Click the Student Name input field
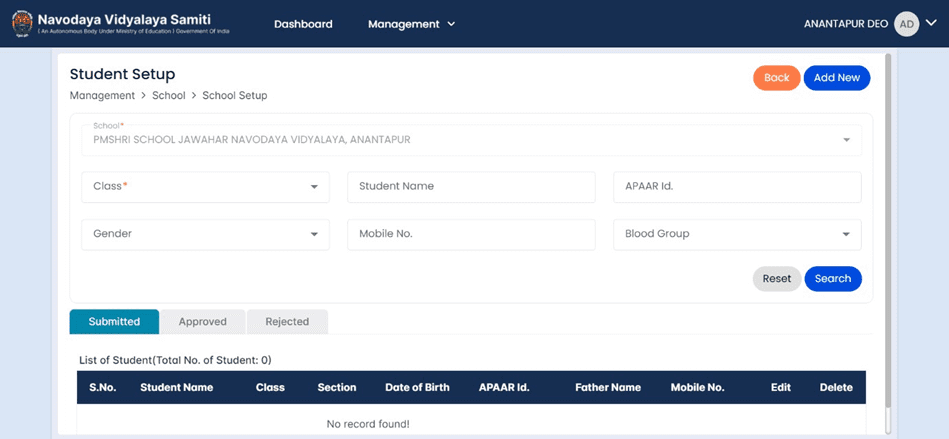 point(471,186)
